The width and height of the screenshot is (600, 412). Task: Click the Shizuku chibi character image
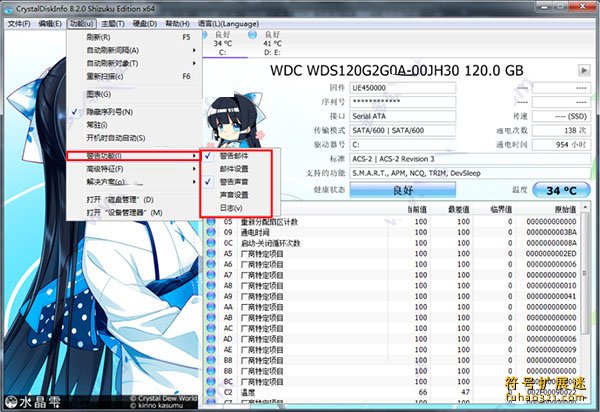point(234,120)
